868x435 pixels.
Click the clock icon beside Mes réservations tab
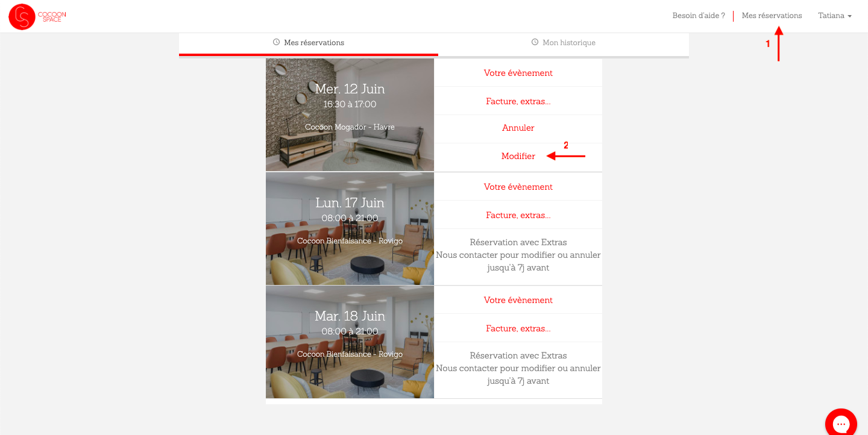276,42
